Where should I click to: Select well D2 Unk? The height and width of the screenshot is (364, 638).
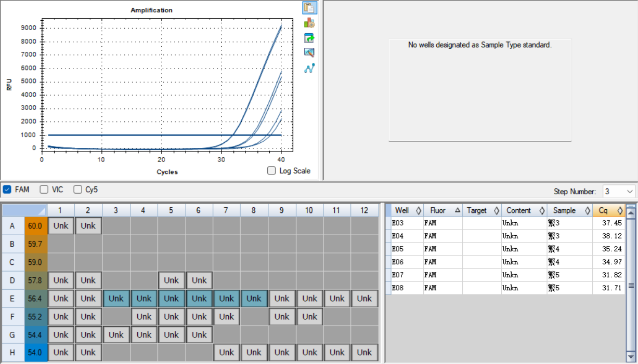[x=88, y=280]
